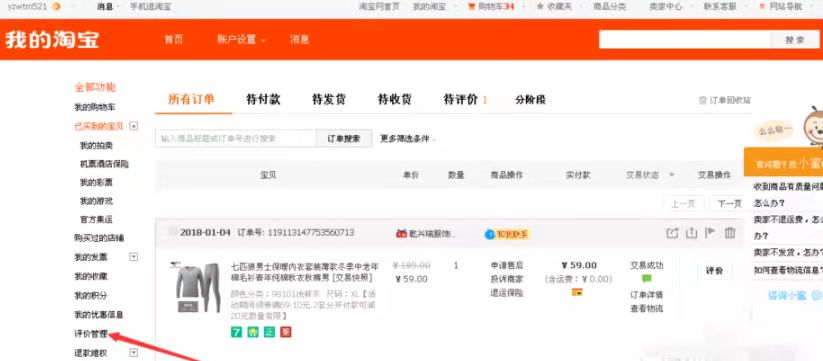Click 联系客服 in the top bar
The width and height of the screenshot is (823, 361).
720,7
